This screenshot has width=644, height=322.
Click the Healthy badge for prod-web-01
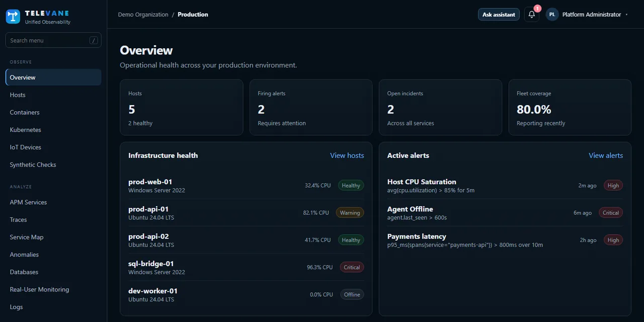tap(351, 186)
